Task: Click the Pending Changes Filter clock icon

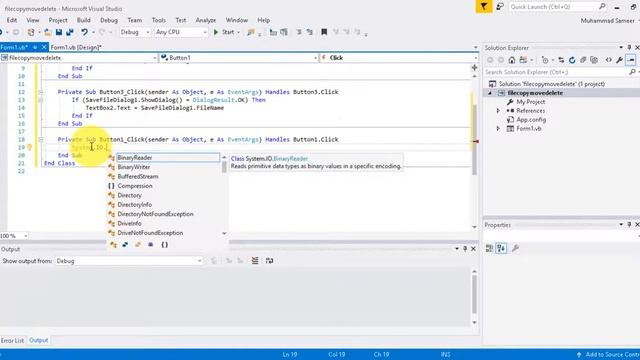Action: [545, 60]
